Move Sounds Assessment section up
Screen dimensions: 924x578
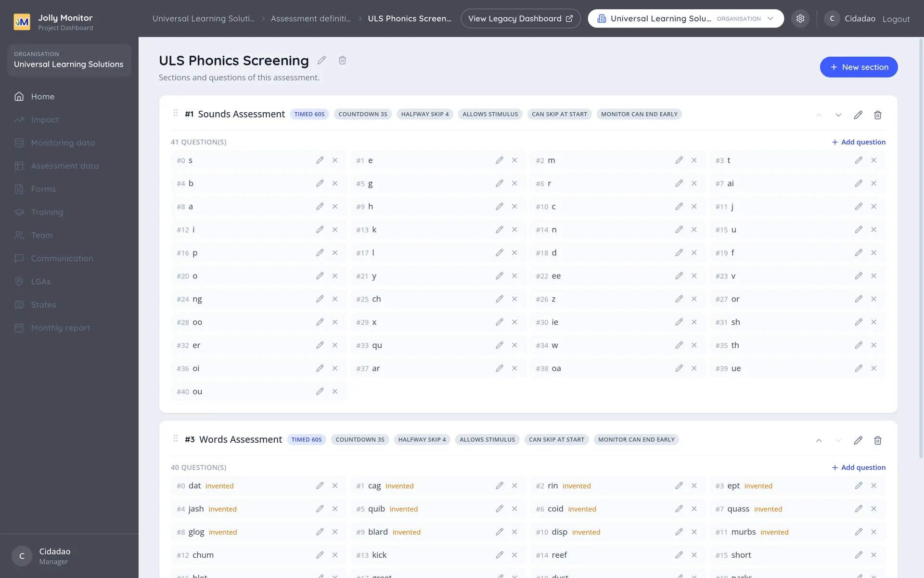(x=819, y=115)
